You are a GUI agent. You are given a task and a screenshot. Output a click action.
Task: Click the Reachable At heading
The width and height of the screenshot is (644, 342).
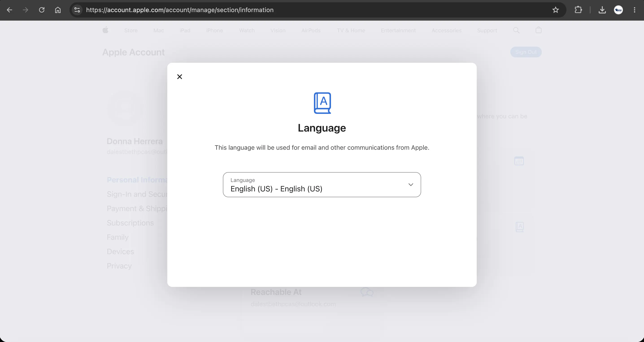point(276,292)
